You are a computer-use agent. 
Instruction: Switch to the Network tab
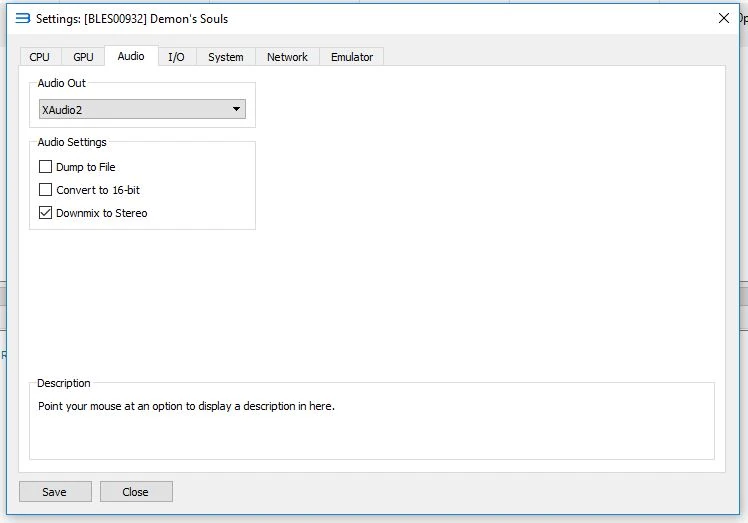287,57
